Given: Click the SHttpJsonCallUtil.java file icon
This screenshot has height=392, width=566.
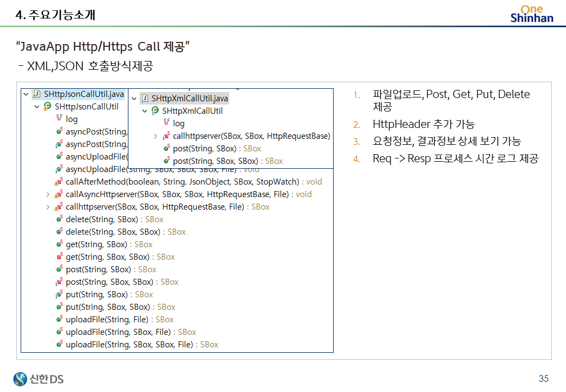Looking at the screenshot, I should tap(36, 94).
